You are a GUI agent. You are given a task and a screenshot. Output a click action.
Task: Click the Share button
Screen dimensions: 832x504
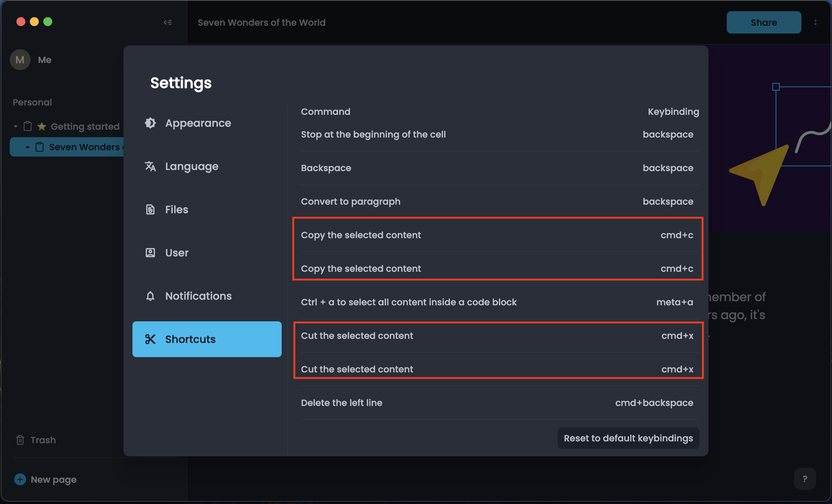(763, 22)
